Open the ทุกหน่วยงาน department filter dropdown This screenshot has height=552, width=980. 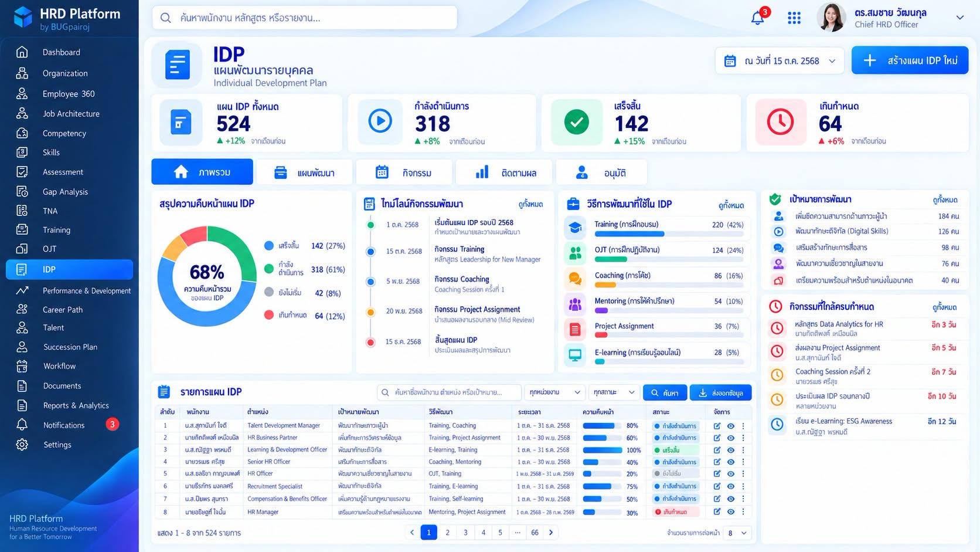tap(554, 392)
